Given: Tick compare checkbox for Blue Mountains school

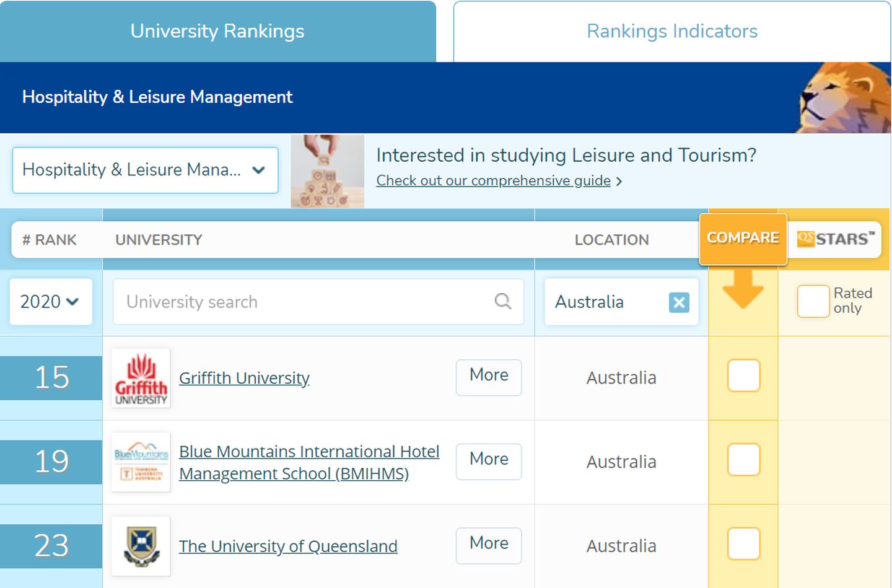Looking at the screenshot, I should click(743, 460).
